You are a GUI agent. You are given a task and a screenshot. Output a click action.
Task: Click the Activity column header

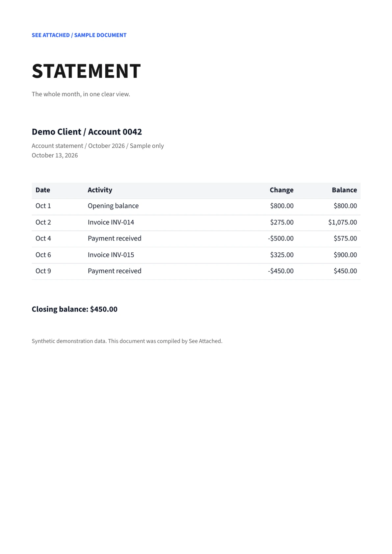pos(100,190)
